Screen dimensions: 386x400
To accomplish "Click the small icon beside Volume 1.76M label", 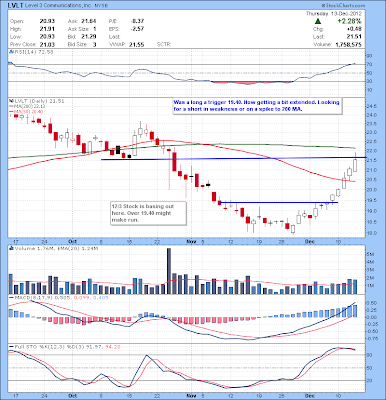I will [10, 248].
